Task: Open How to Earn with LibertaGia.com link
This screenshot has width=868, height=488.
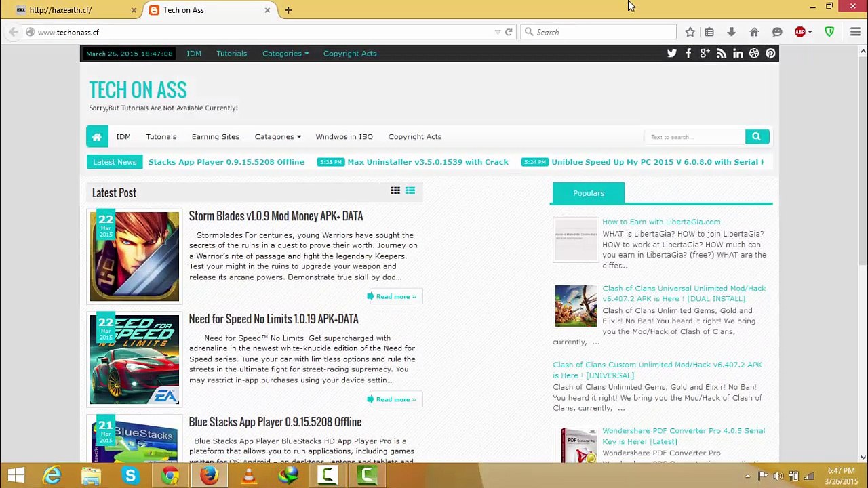Action: pos(661,222)
